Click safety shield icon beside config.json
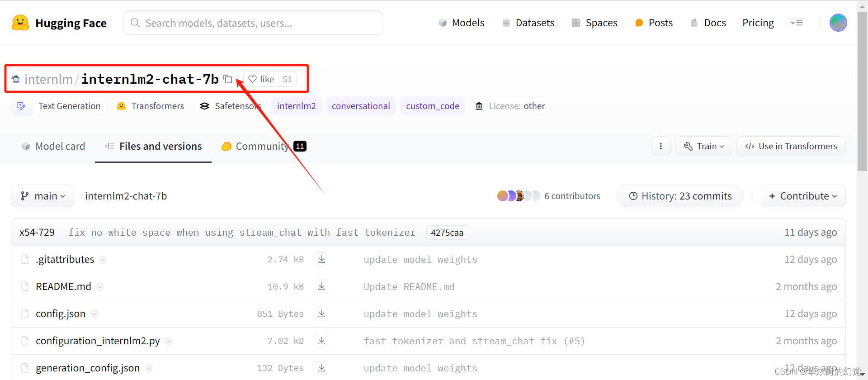 [94, 314]
